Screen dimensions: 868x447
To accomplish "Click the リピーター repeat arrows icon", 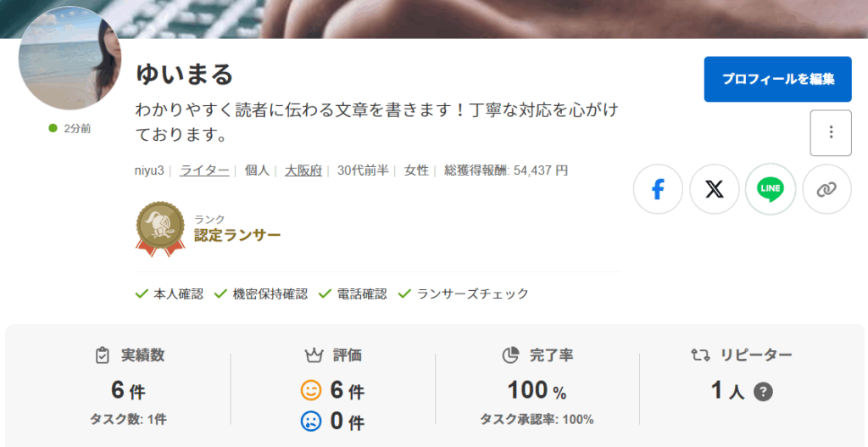I will 700,355.
